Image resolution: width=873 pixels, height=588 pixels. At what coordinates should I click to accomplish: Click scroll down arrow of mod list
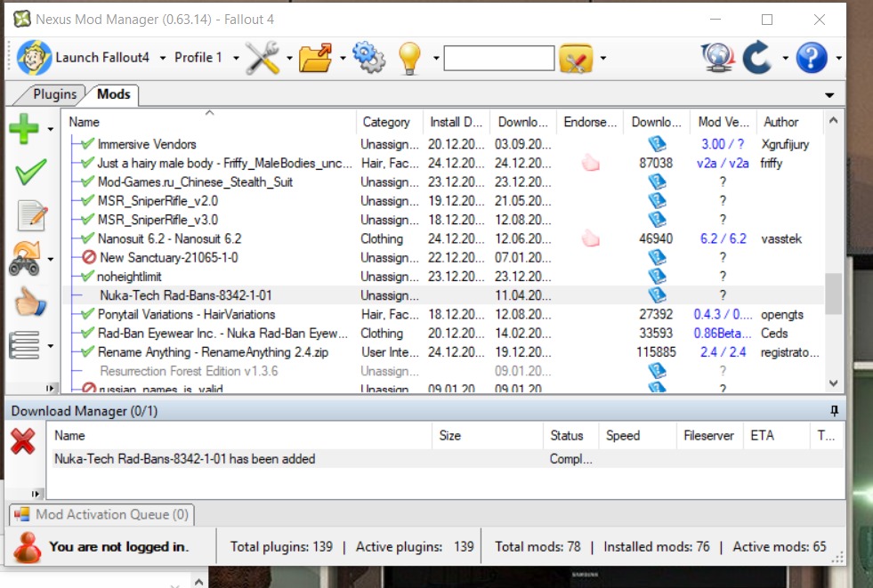833,383
